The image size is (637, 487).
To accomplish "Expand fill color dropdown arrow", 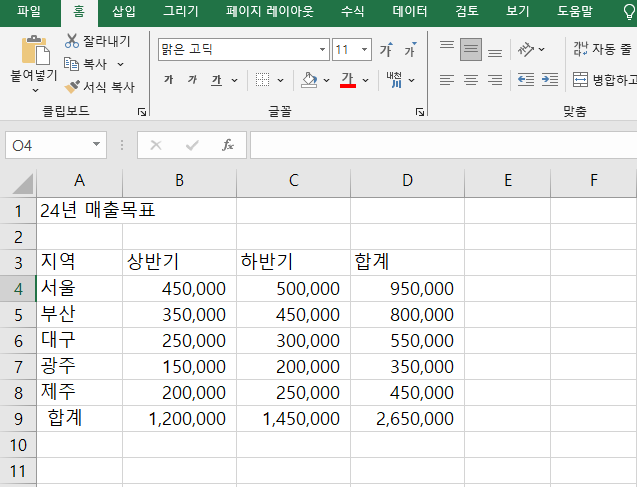I will (x=326, y=80).
